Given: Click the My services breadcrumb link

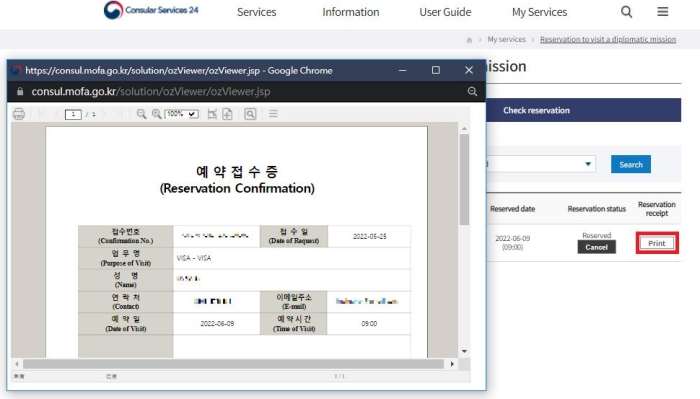Looking at the screenshot, I should tap(507, 39).
